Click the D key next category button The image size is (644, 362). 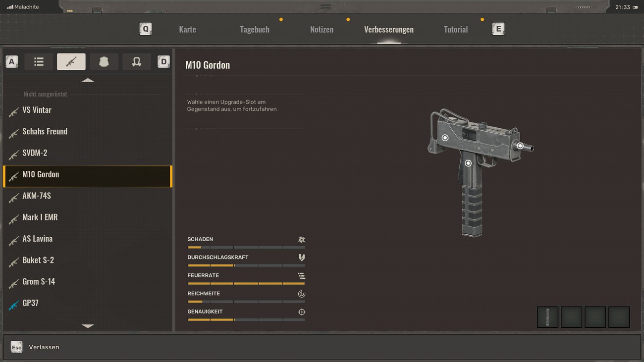click(x=163, y=62)
